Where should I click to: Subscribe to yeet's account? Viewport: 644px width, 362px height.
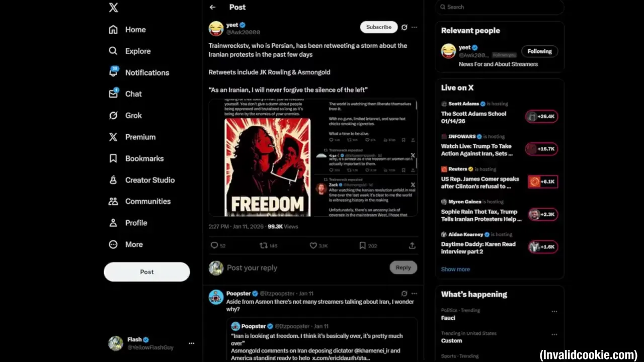click(x=379, y=27)
